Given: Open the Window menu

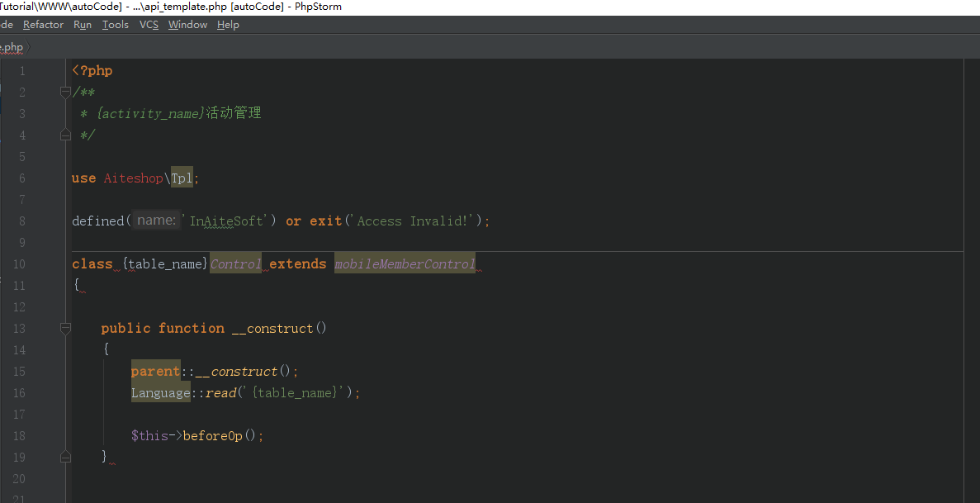Looking at the screenshot, I should pyautogui.click(x=187, y=25).
